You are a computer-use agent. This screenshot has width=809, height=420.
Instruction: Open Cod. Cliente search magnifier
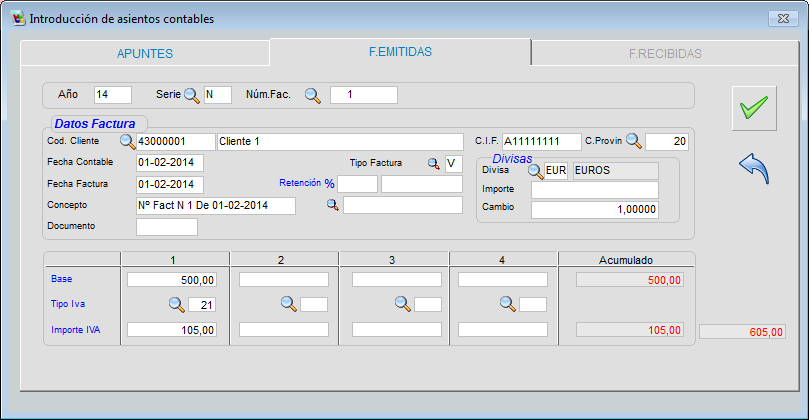(127, 141)
